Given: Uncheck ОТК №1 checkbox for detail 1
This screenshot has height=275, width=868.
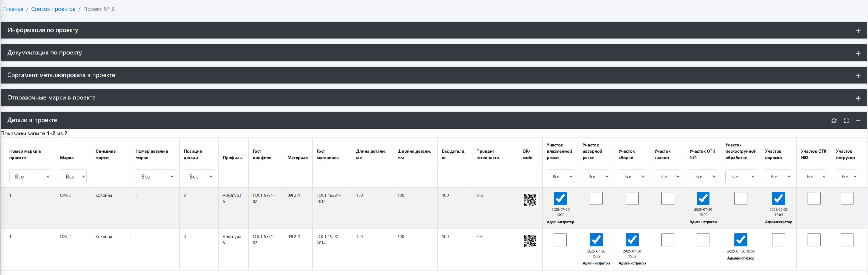Looking at the screenshot, I should click(703, 198).
